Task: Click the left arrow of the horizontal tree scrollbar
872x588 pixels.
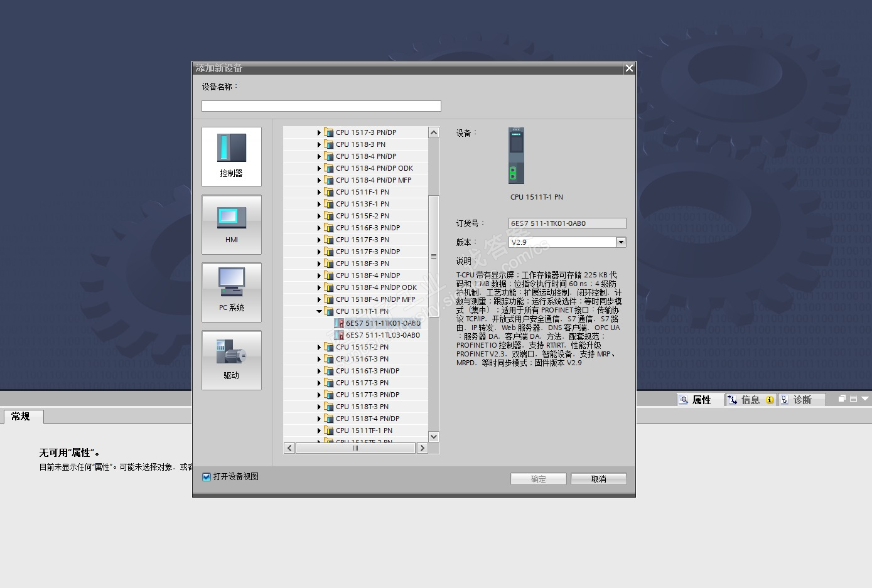Action: [289, 448]
